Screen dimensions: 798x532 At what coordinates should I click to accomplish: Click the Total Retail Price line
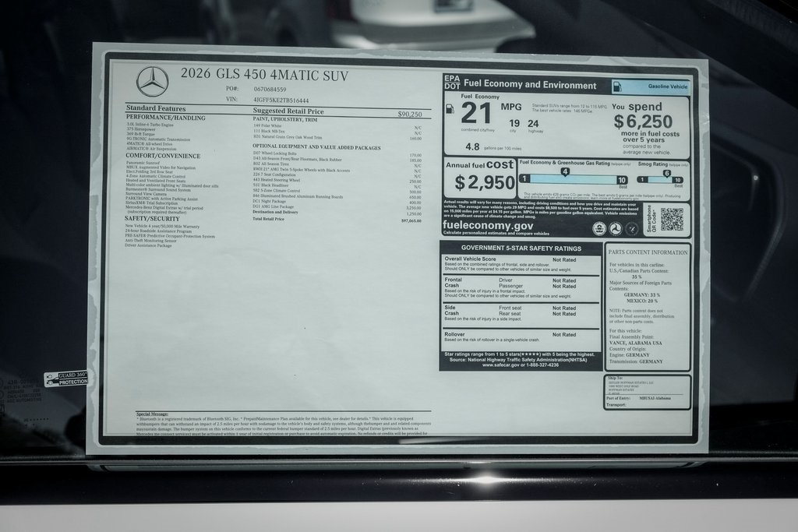[269, 220]
